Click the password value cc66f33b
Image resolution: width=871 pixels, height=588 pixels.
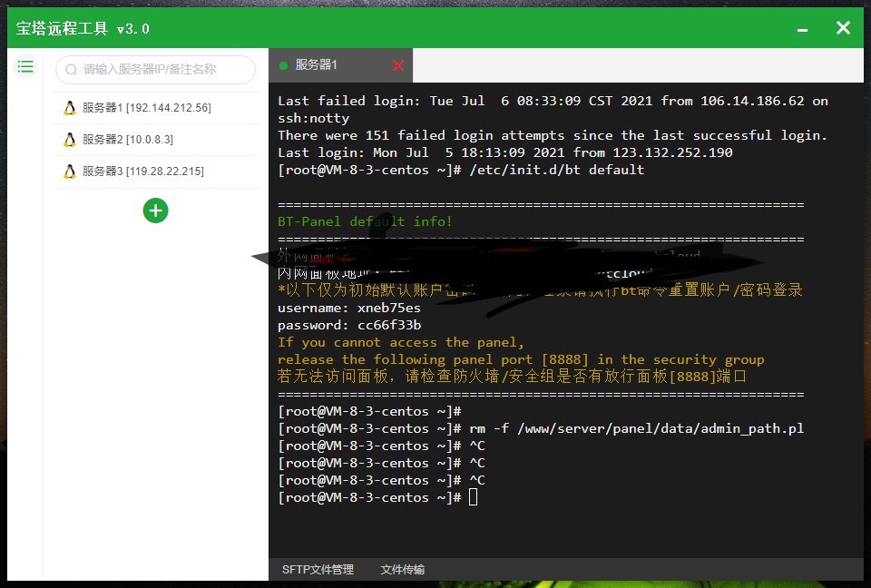pos(389,325)
